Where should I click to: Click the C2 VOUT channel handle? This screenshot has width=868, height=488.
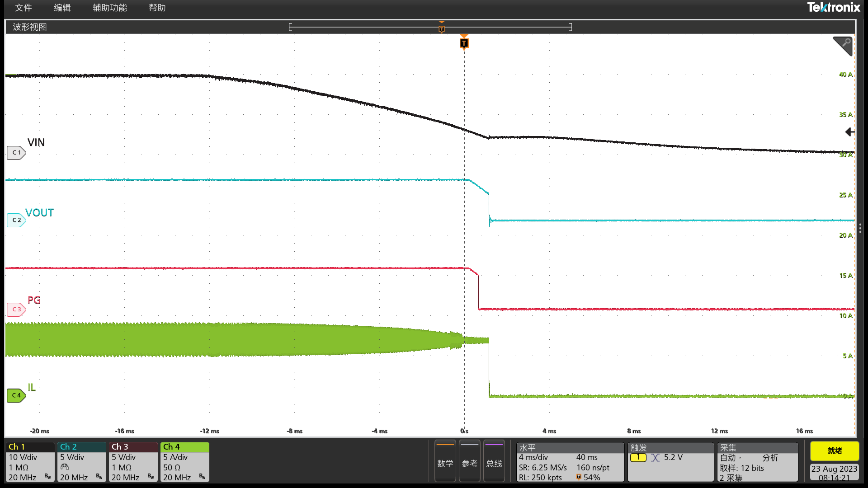[16, 220]
